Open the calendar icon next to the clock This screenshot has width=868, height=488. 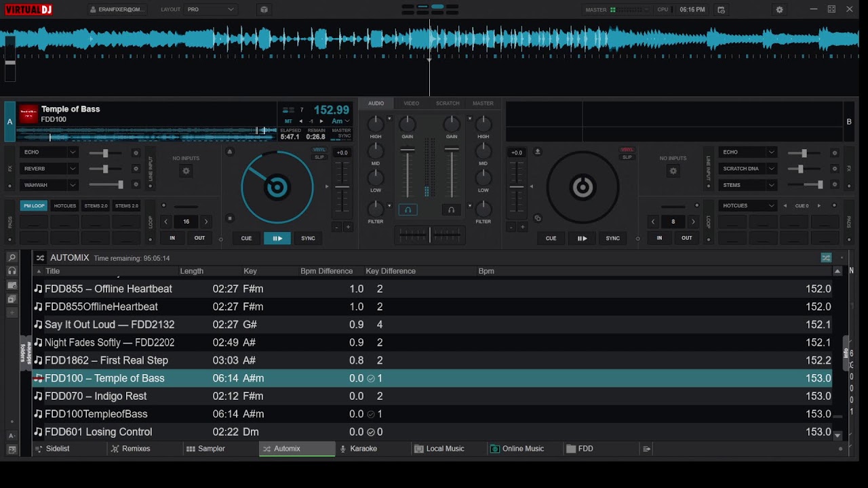coord(721,9)
